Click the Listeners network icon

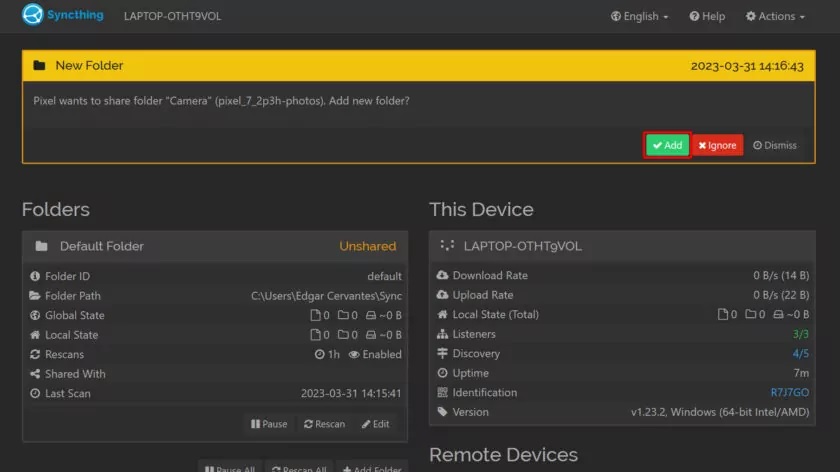[442, 334]
